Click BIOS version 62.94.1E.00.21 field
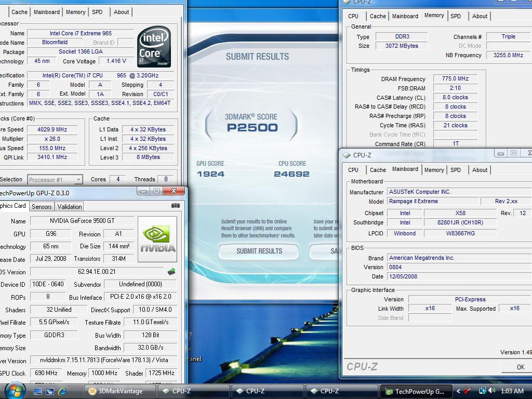The image size is (532, 399). (x=97, y=272)
